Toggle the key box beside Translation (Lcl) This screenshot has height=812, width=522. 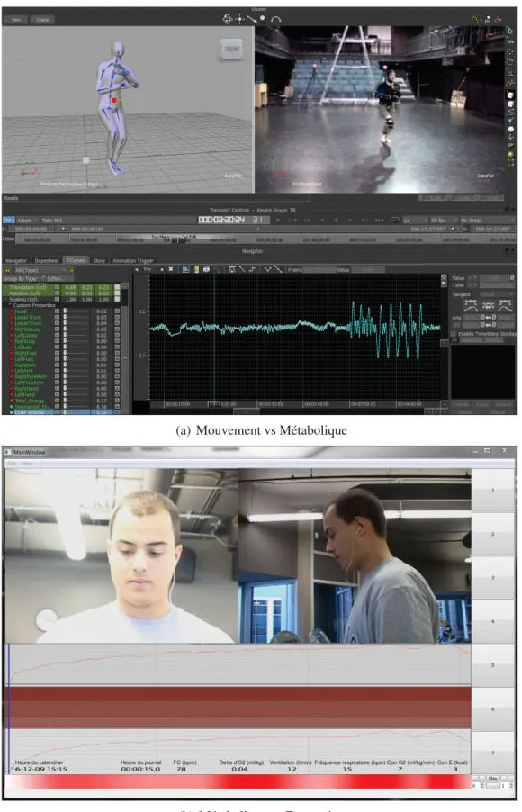[57, 287]
